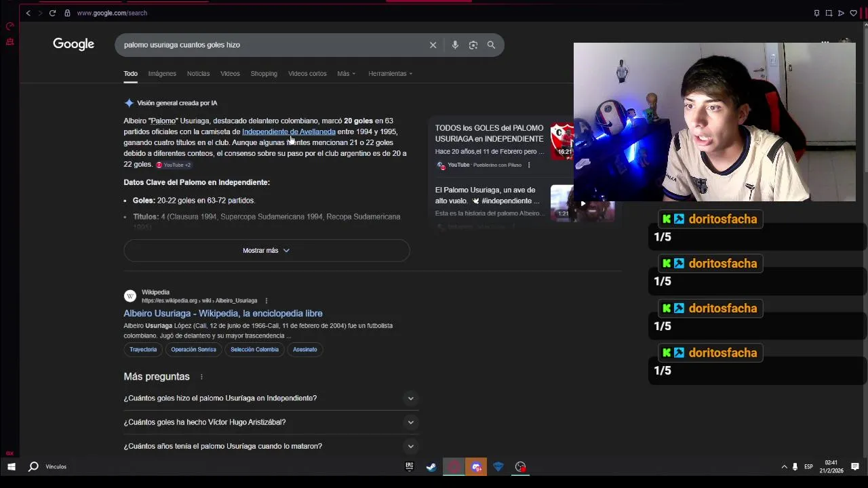The width and height of the screenshot is (868, 488).
Task: Show hidden system tray icons
Action: tap(785, 466)
